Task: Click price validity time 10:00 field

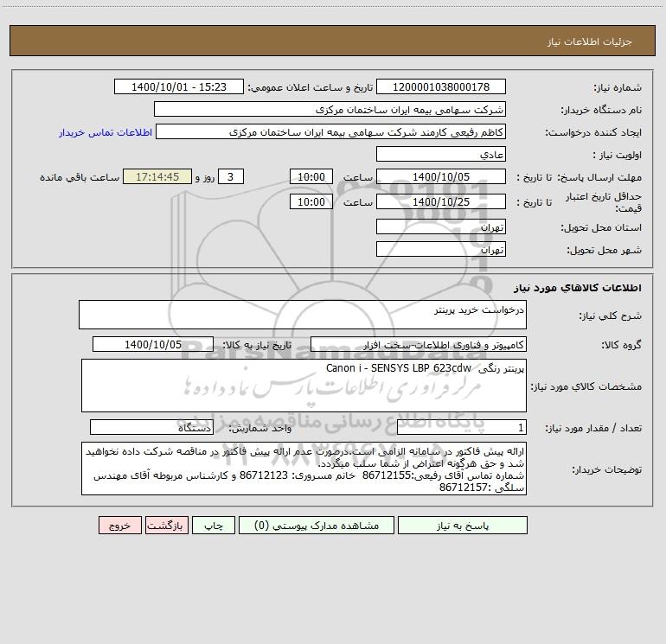Action: 311,201
